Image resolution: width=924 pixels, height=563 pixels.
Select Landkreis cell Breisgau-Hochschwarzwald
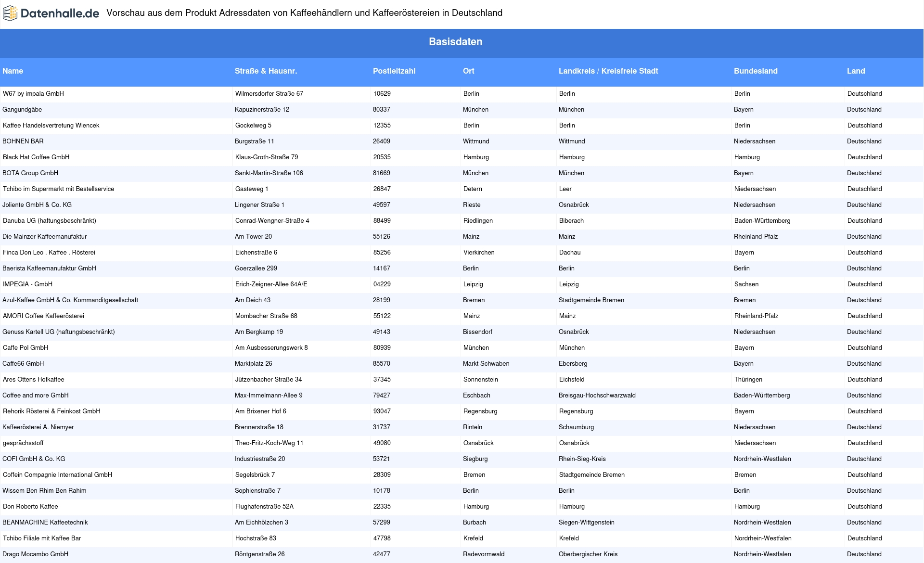coord(597,396)
